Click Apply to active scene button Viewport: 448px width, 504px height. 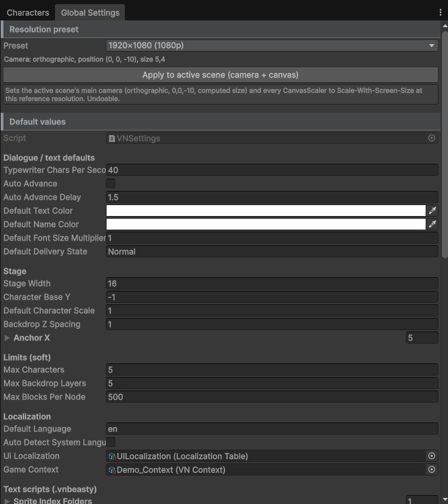point(221,75)
